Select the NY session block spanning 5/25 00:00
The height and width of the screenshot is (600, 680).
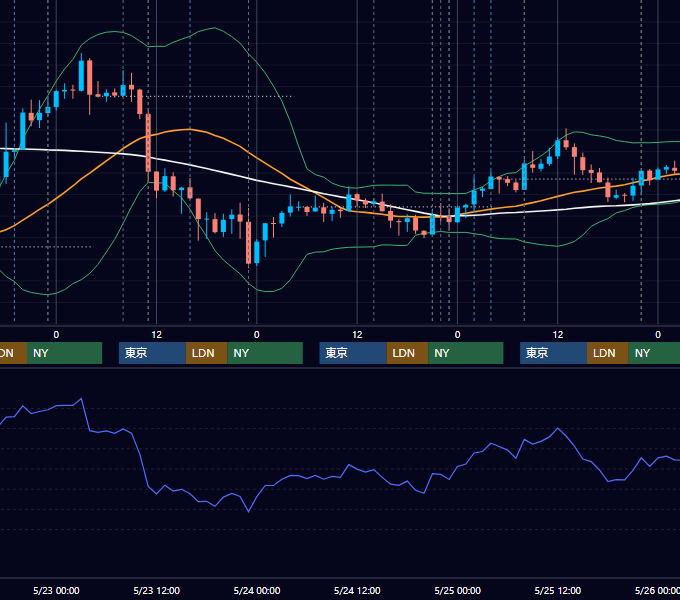(x=466, y=353)
